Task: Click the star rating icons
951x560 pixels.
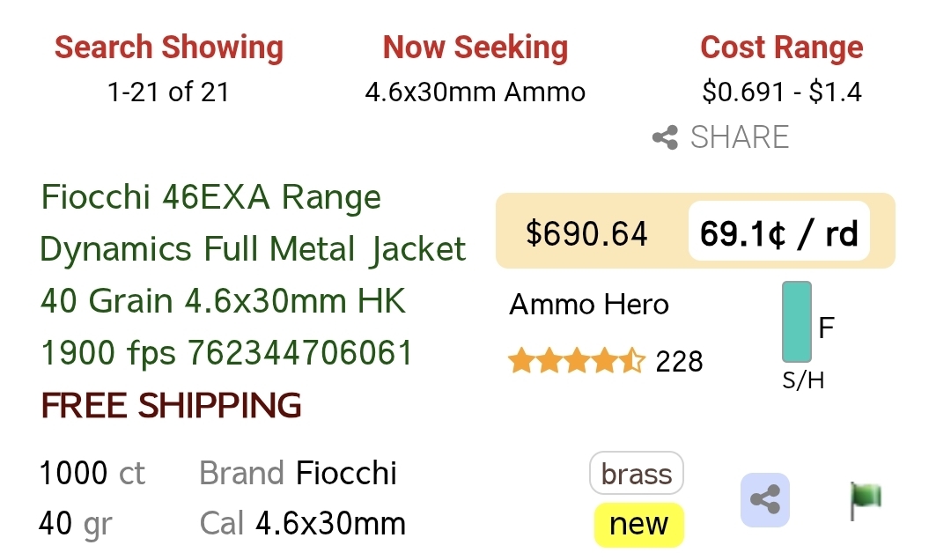Action: (576, 361)
